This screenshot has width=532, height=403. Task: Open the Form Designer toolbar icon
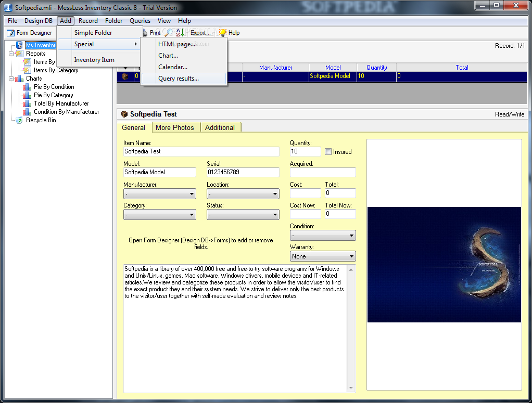[11, 33]
